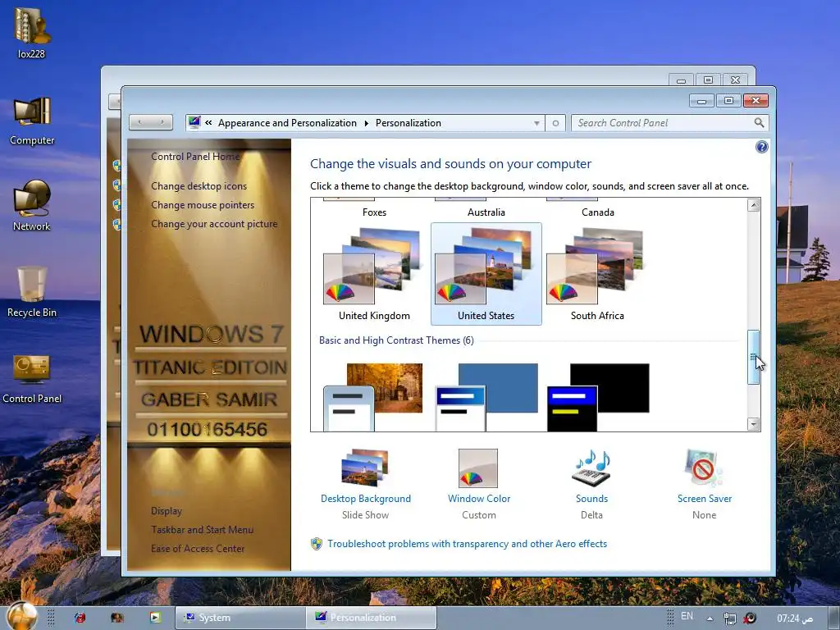Open the Control Panel desktop icon
The image size is (840, 630).
click(32, 378)
